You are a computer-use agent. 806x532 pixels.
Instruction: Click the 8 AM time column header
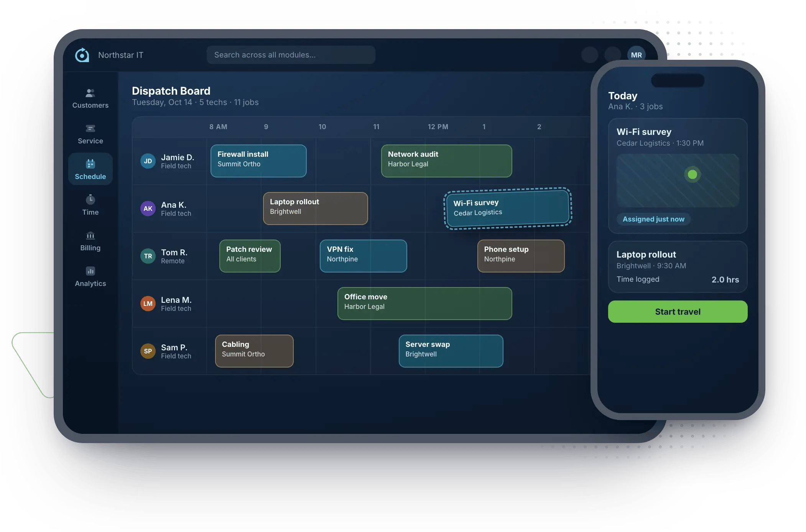[x=218, y=127]
